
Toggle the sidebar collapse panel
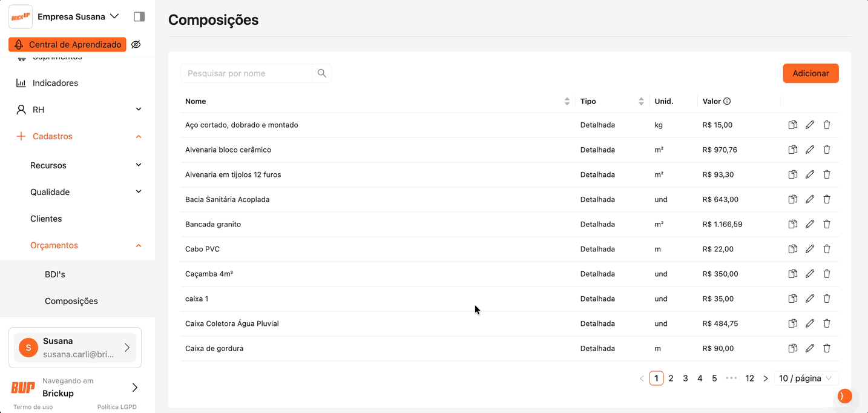click(139, 17)
